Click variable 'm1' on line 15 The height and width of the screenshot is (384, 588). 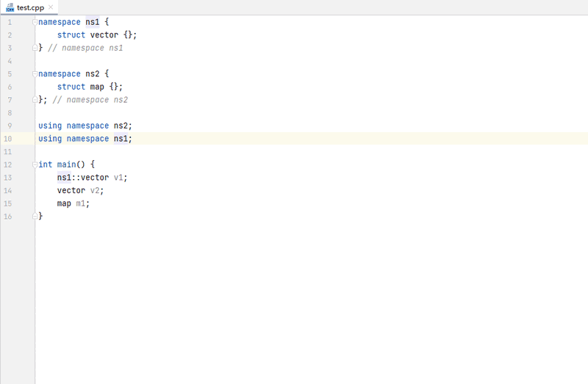81,203
